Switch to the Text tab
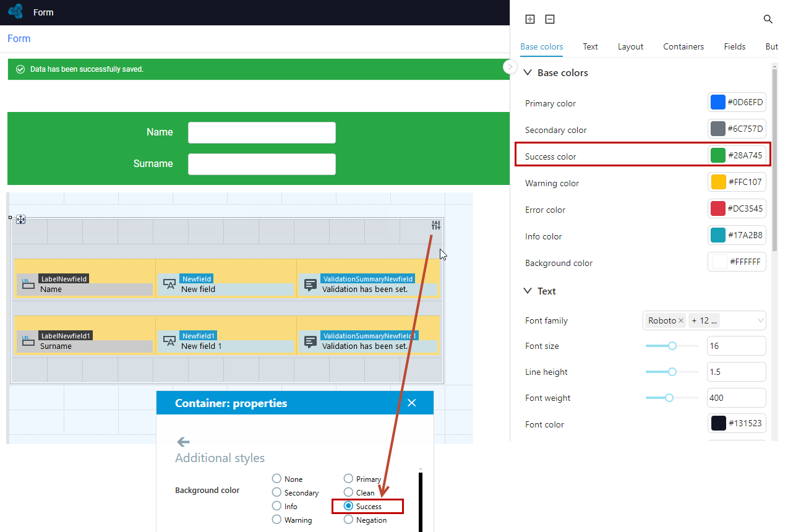This screenshot has width=788, height=532. click(x=591, y=46)
